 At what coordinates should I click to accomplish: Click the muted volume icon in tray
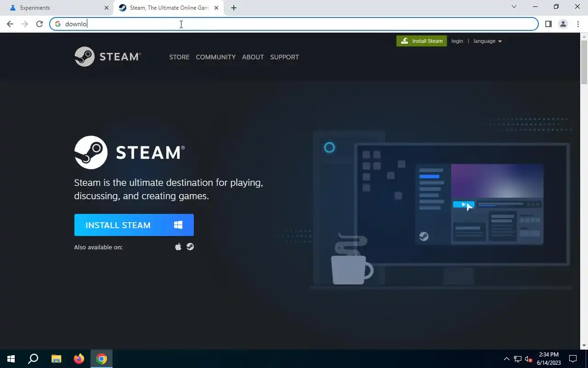coord(528,359)
